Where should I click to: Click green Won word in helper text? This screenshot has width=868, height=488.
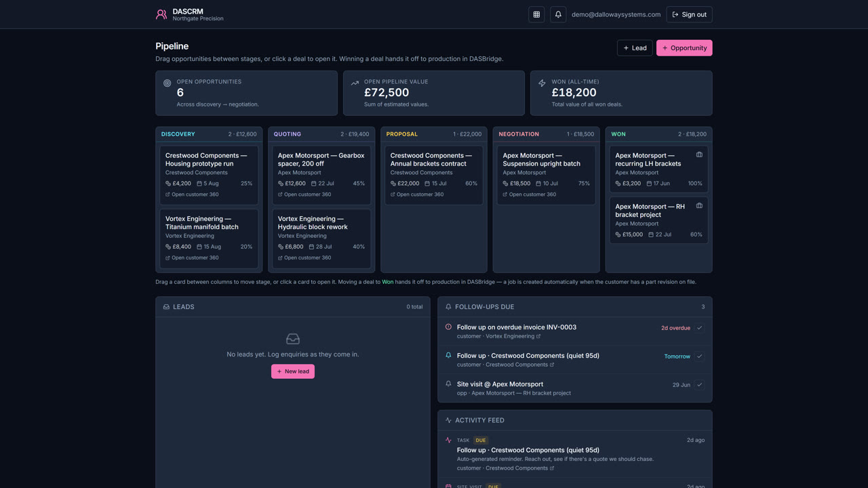(x=387, y=282)
